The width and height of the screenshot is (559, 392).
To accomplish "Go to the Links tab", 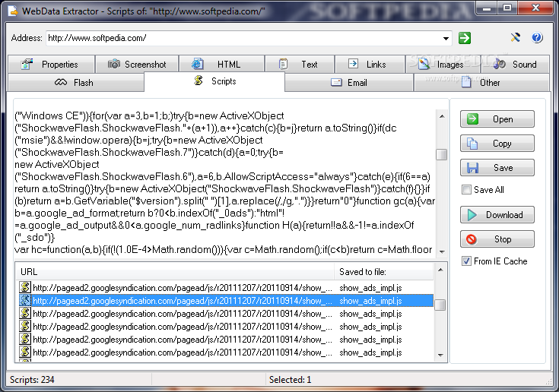I will [370, 64].
